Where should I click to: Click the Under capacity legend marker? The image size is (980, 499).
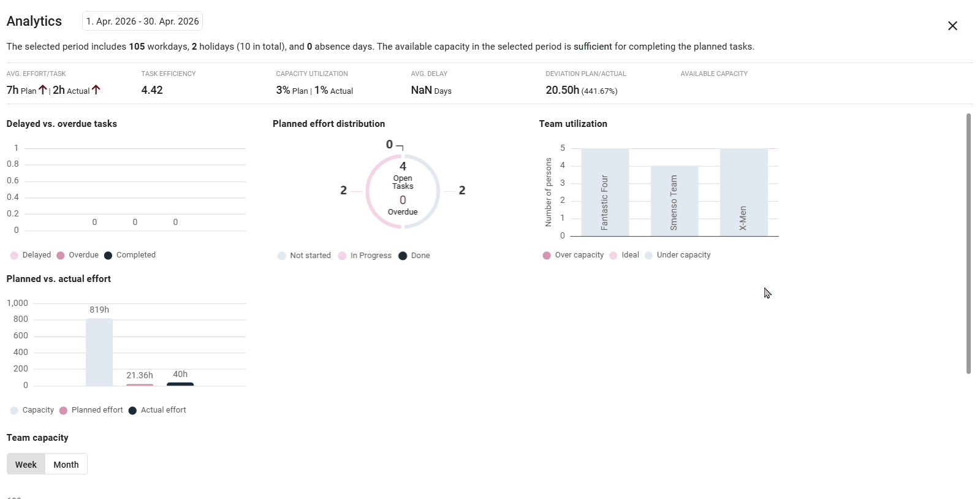[648, 256]
